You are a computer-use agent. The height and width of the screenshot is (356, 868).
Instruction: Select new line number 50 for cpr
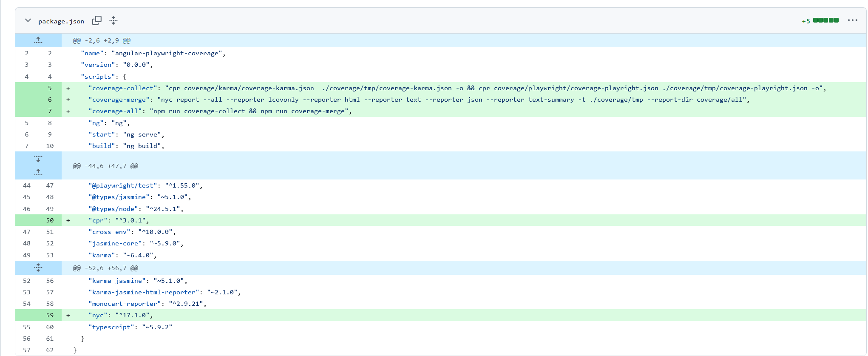50,220
